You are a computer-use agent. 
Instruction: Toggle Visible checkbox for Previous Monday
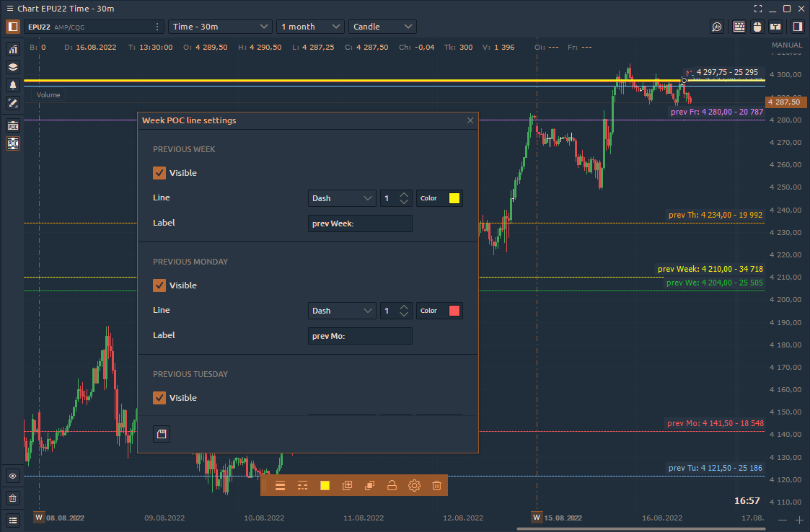tap(159, 285)
